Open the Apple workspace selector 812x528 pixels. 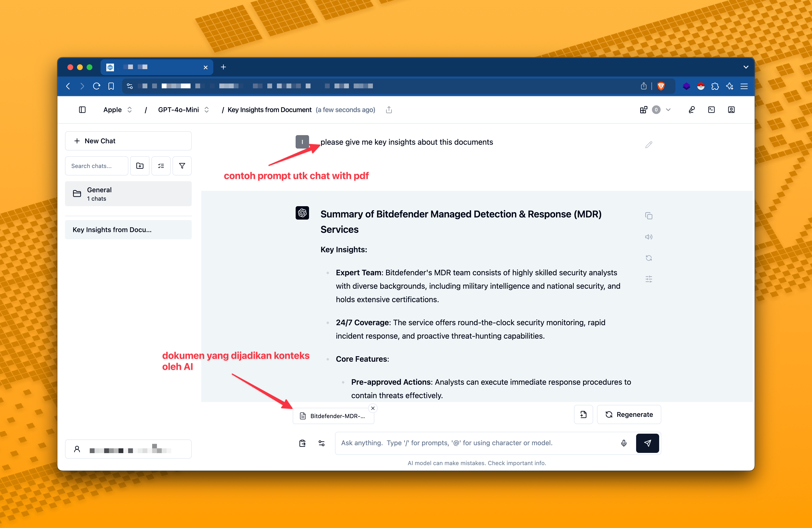(x=117, y=109)
